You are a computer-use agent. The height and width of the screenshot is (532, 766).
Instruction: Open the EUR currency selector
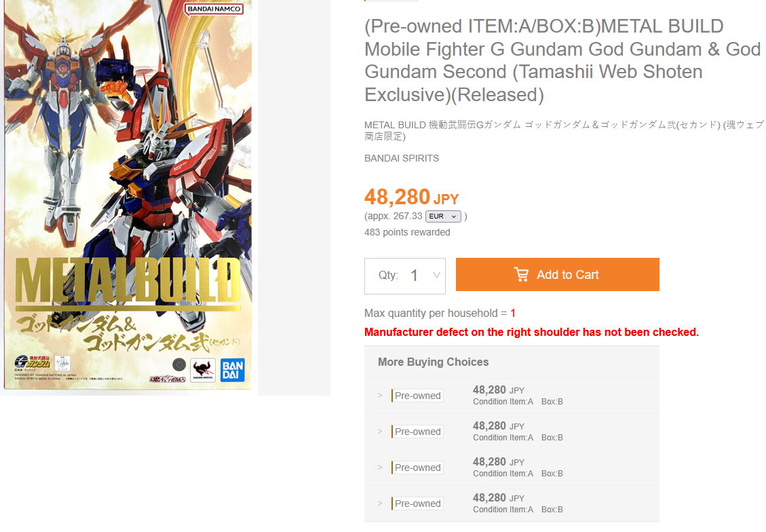[443, 216]
